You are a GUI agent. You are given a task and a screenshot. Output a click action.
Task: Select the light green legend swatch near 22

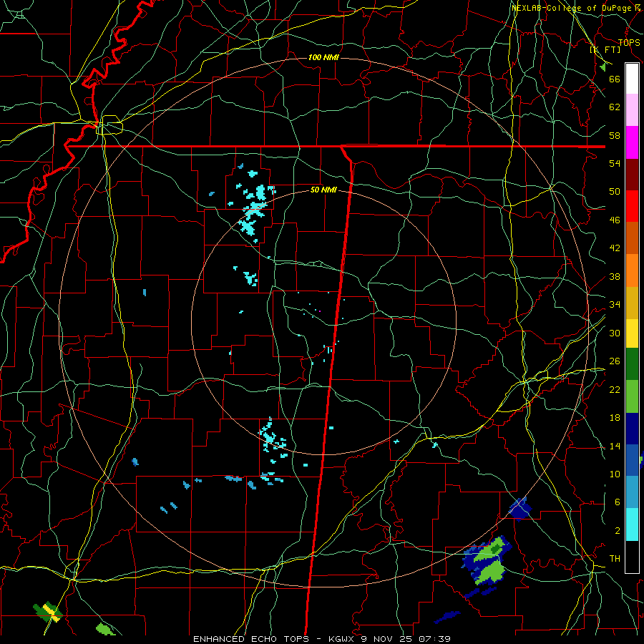point(632,396)
